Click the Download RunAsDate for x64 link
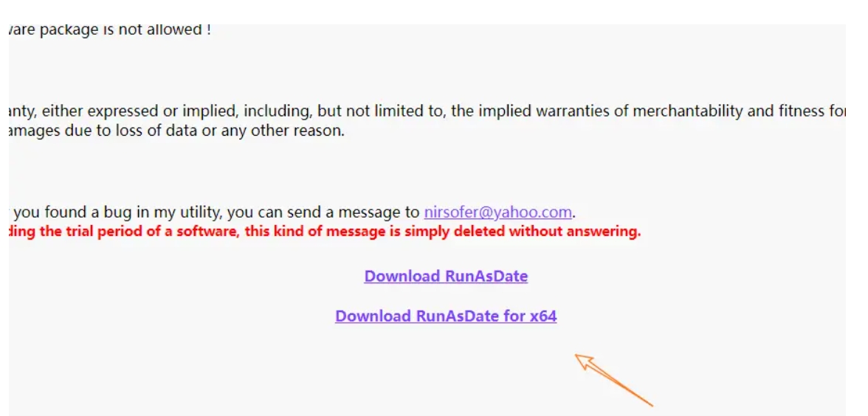This screenshot has width=868, height=416. coord(446,316)
